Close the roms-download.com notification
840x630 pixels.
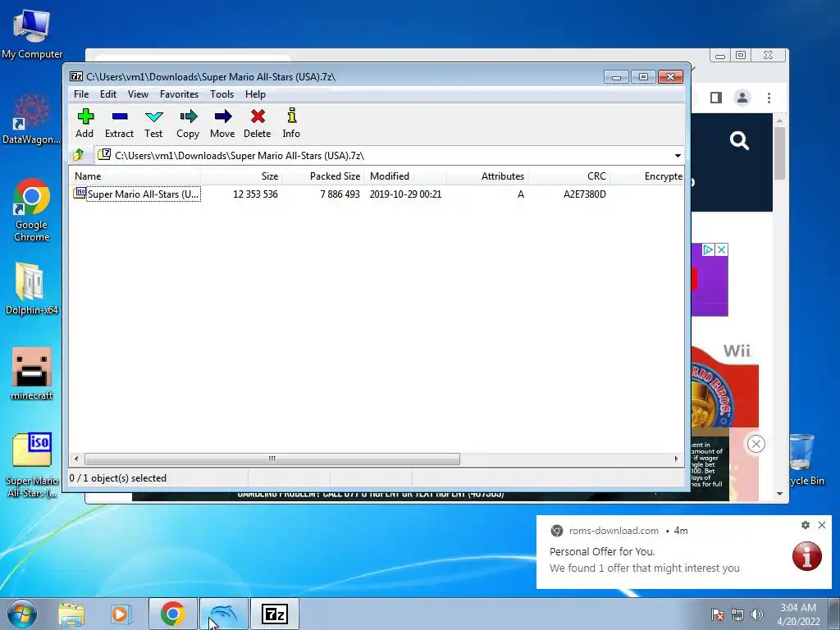pyautogui.click(x=822, y=525)
